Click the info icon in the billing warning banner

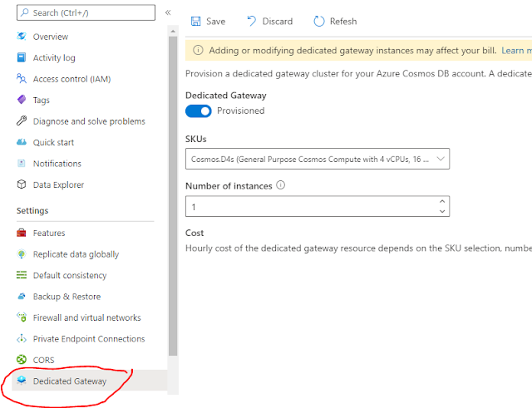pos(198,50)
